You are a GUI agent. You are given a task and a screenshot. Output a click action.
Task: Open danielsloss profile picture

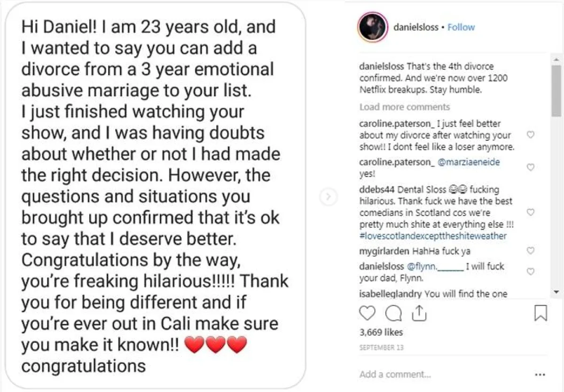point(372,27)
